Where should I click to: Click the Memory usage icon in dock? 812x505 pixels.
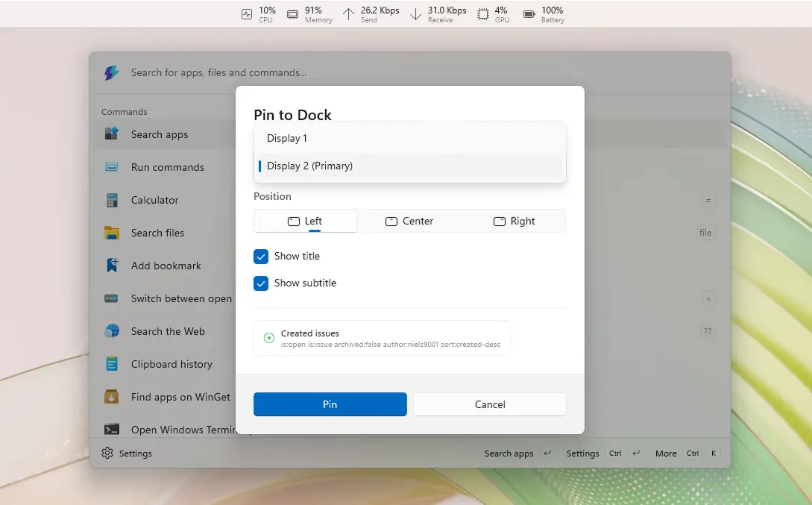292,14
